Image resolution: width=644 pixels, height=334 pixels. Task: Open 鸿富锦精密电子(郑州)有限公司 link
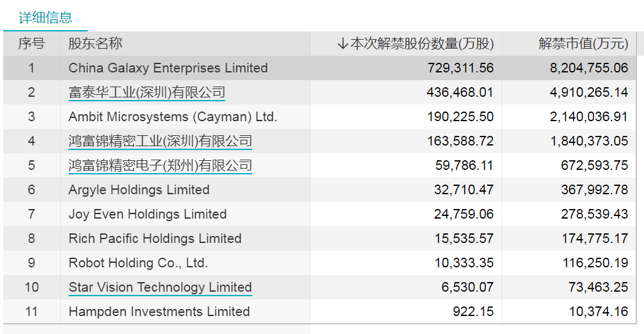point(160,165)
